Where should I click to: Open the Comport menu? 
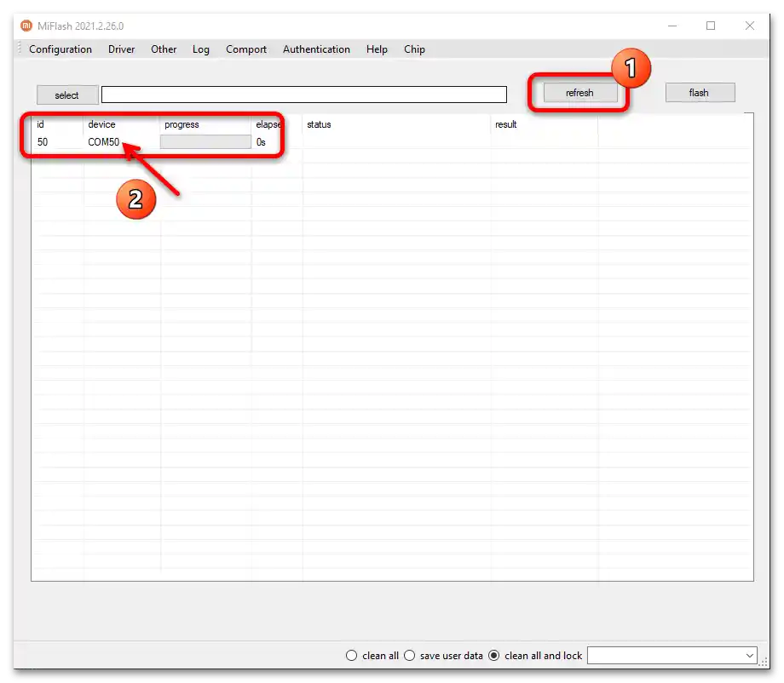(x=246, y=49)
